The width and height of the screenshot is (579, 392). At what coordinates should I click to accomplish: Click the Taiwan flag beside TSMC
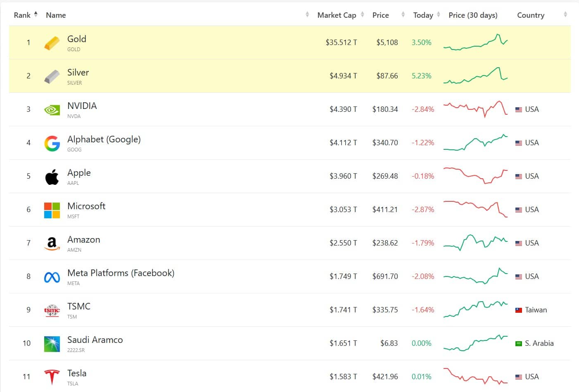pyautogui.click(x=519, y=310)
